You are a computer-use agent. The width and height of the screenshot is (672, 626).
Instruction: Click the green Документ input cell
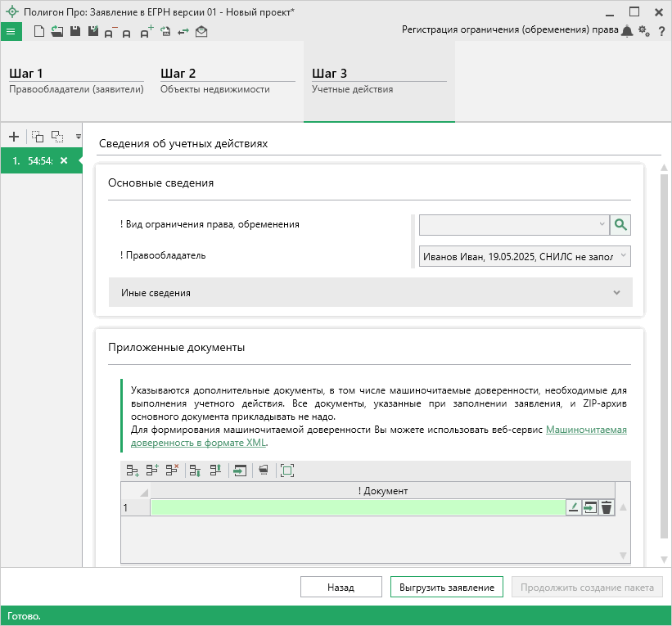(x=358, y=507)
